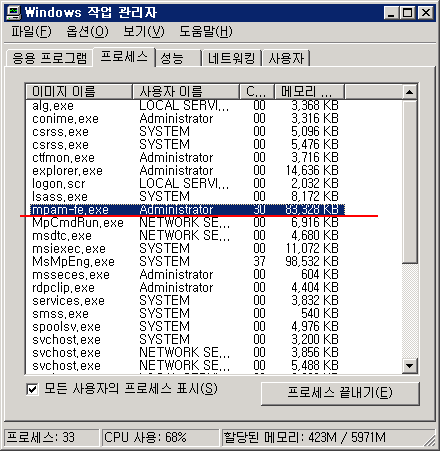
Task: Close the Task Manager window
Action: point(426,13)
